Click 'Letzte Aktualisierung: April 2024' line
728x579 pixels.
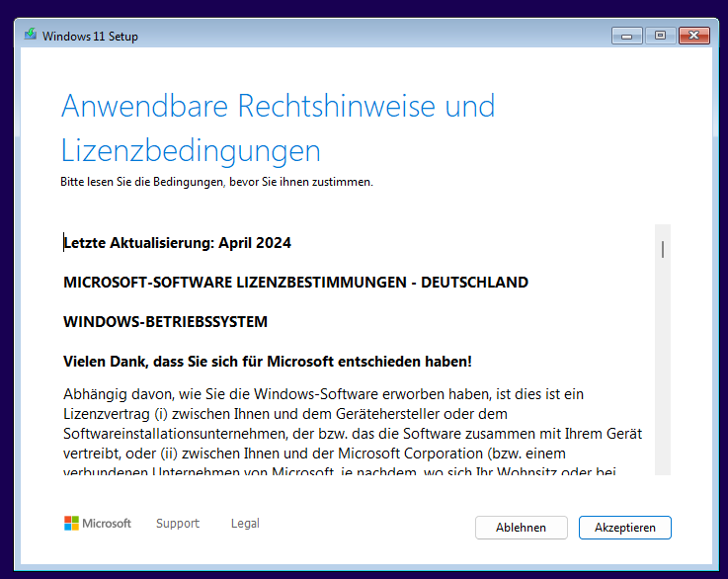pos(178,243)
